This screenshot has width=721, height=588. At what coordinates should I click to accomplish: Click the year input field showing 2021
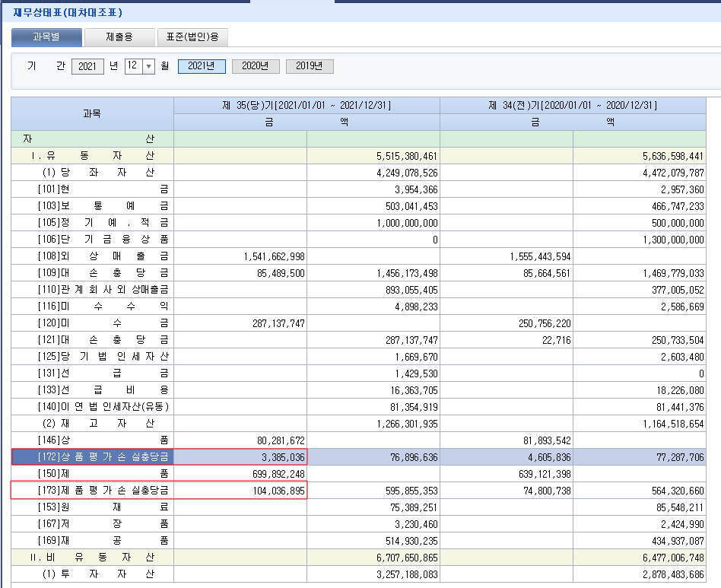coord(87,66)
